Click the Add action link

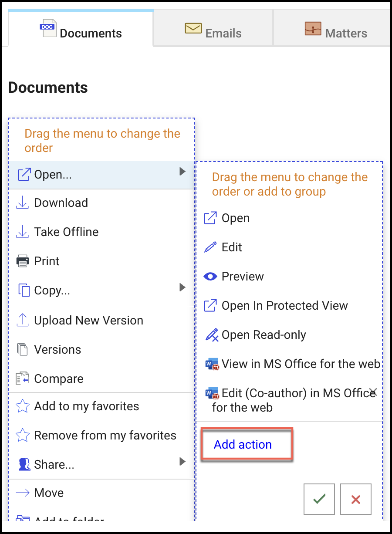tap(243, 445)
